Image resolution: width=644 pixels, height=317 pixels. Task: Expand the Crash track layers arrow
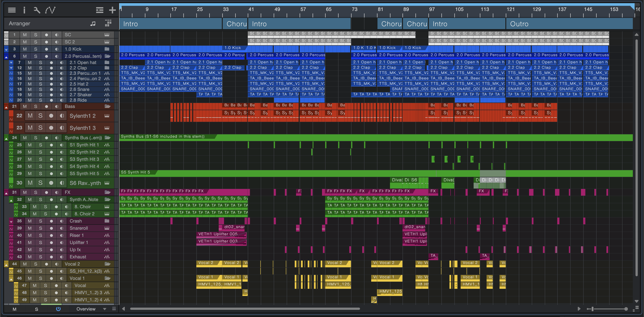tap(11, 221)
